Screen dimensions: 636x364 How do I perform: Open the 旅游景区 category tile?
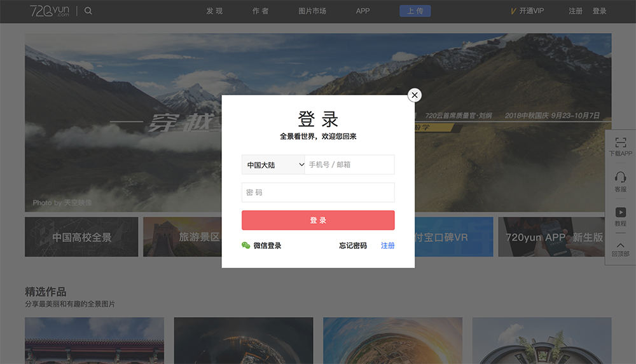point(182,237)
